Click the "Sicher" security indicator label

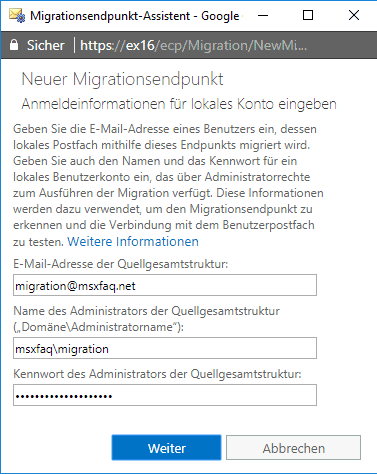[46, 45]
